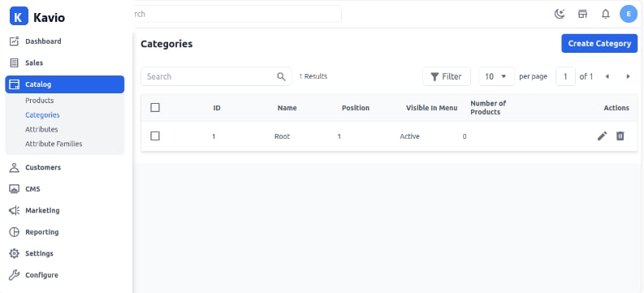Go to next page arrow
Image resolution: width=644 pixels, height=293 pixels.
click(x=628, y=77)
